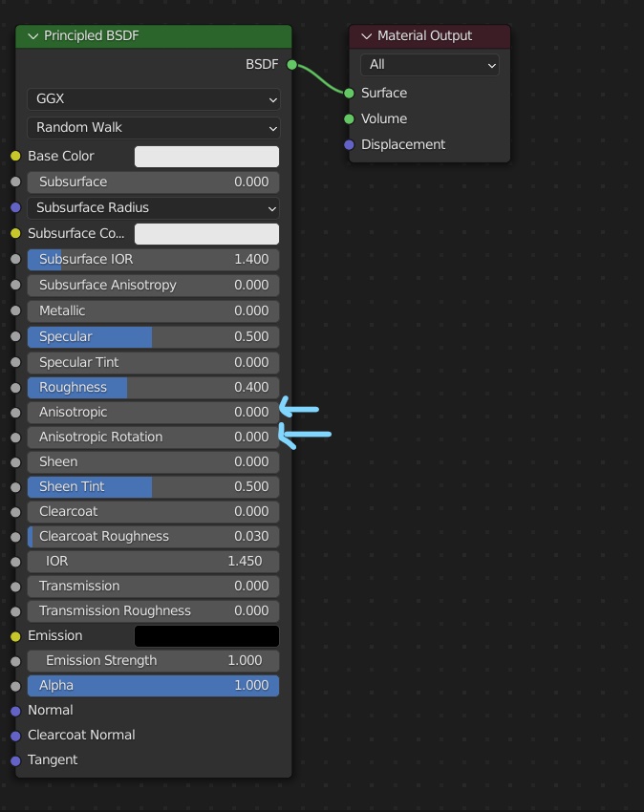Click the Alpha input socket

click(15, 686)
